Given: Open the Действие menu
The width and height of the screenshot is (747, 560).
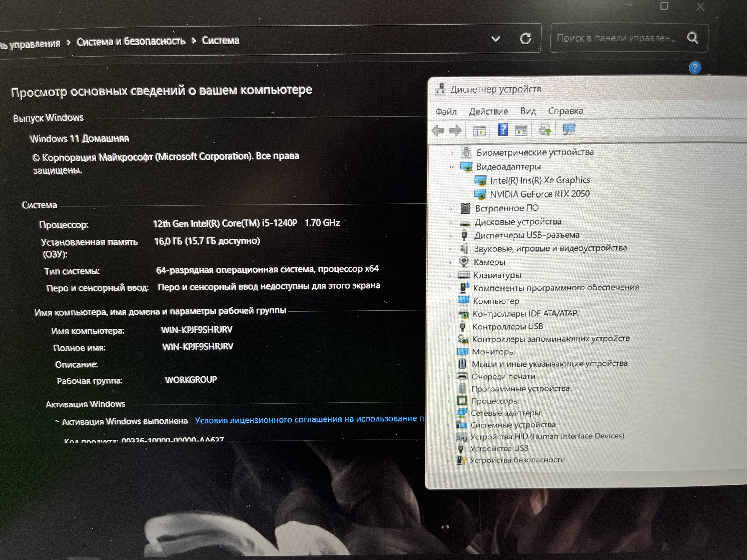Looking at the screenshot, I should pos(488,111).
